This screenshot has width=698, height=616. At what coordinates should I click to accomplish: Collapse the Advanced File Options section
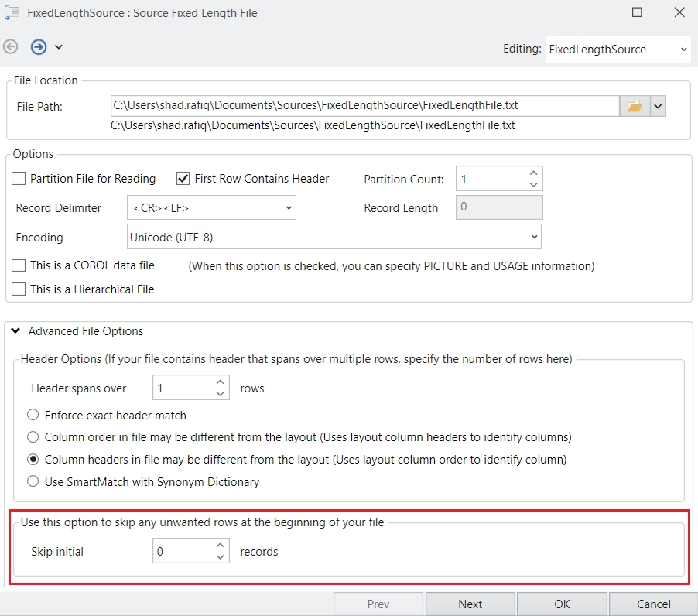tap(15, 331)
